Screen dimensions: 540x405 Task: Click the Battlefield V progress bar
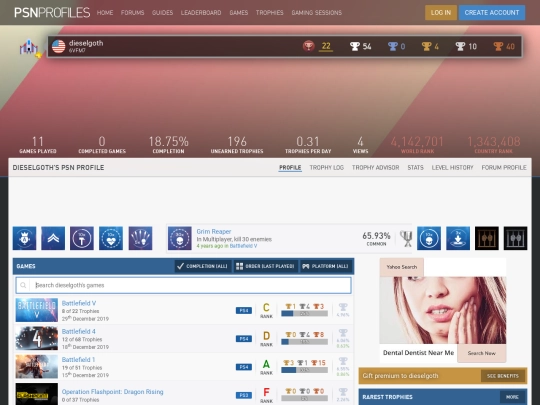[304, 314]
